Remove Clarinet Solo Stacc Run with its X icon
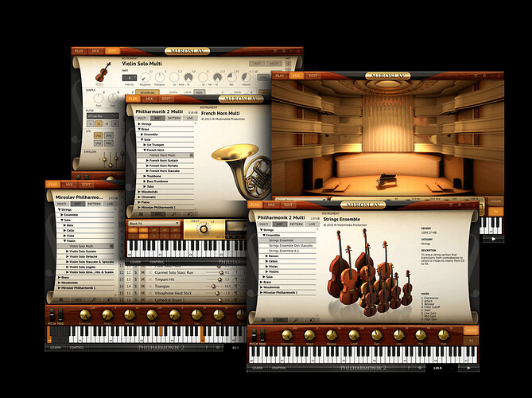The height and width of the screenshot is (398, 532). (150, 272)
